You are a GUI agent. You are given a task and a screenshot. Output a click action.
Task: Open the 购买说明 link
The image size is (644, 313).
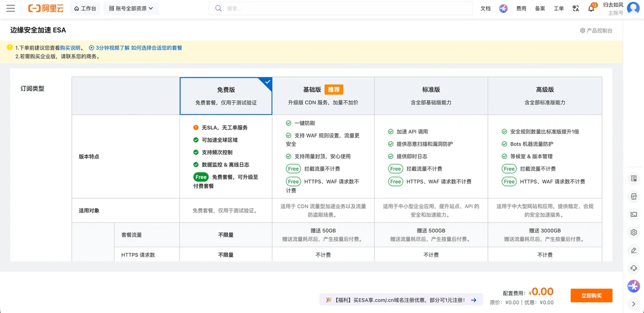pyautogui.click(x=70, y=48)
